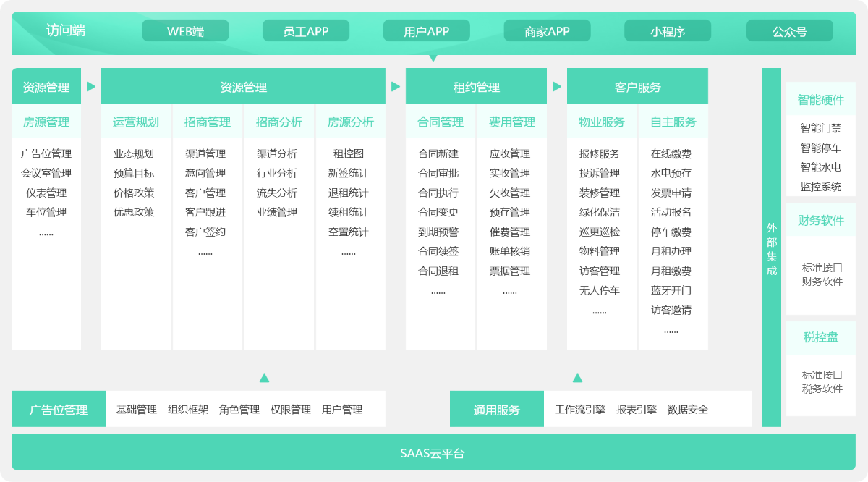Switch to the 物业服务 column
Image resolution: width=868 pixels, height=482 pixels.
coord(602,122)
